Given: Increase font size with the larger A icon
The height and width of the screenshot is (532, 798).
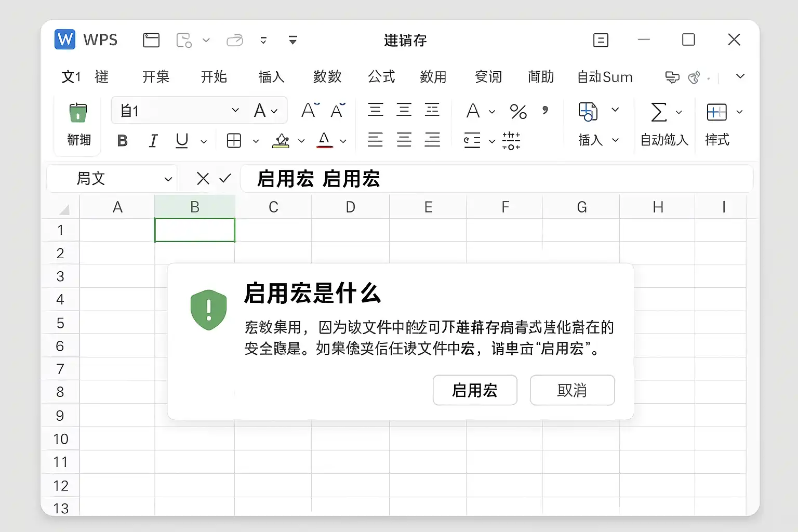Looking at the screenshot, I should 310,110.
